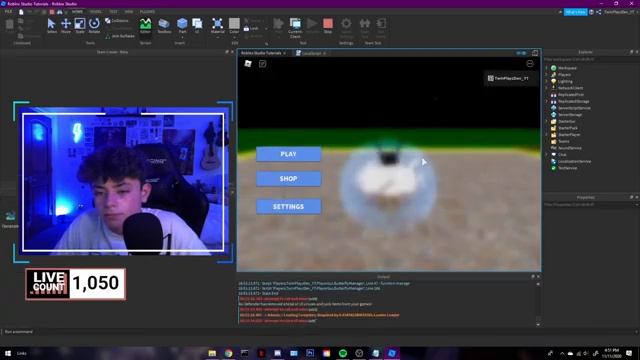The image size is (640, 360).
Task: Select LocalizationService in Explorer
Action: pos(574,161)
